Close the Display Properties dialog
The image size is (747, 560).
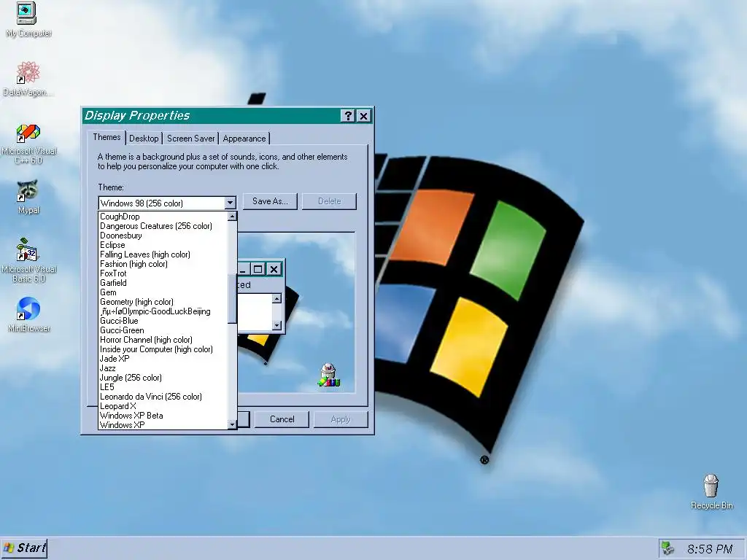(x=363, y=116)
